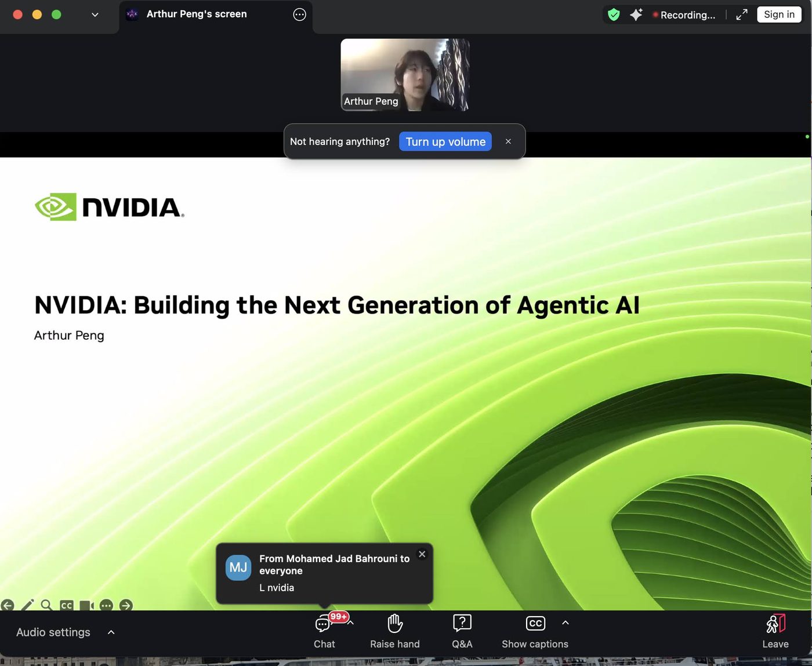The image size is (812, 666).
Task: Click 'Not hearing anything?' text
Action: (340, 141)
